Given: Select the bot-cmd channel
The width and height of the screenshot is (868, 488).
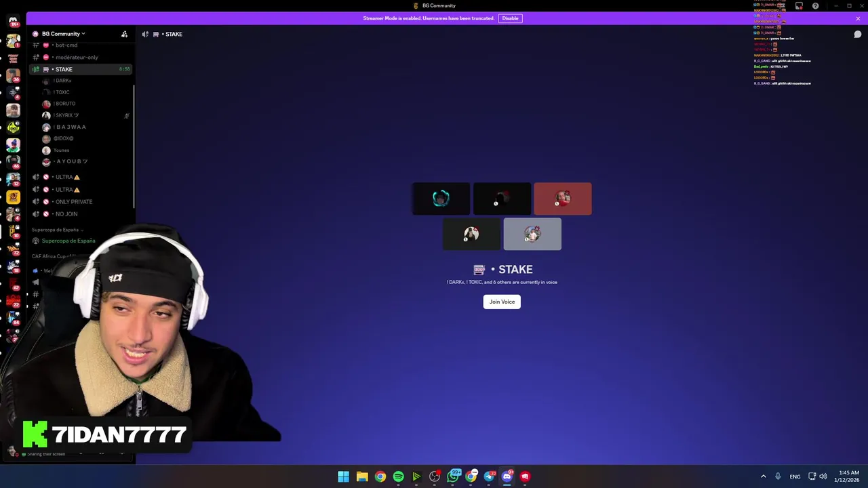Looking at the screenshot, I should 81,45.
